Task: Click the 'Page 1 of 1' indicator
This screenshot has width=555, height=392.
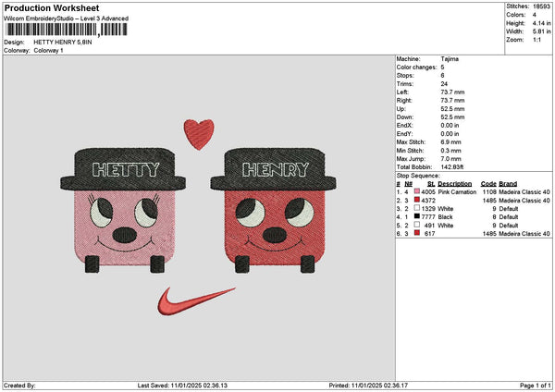Action: tap(536, 386)
